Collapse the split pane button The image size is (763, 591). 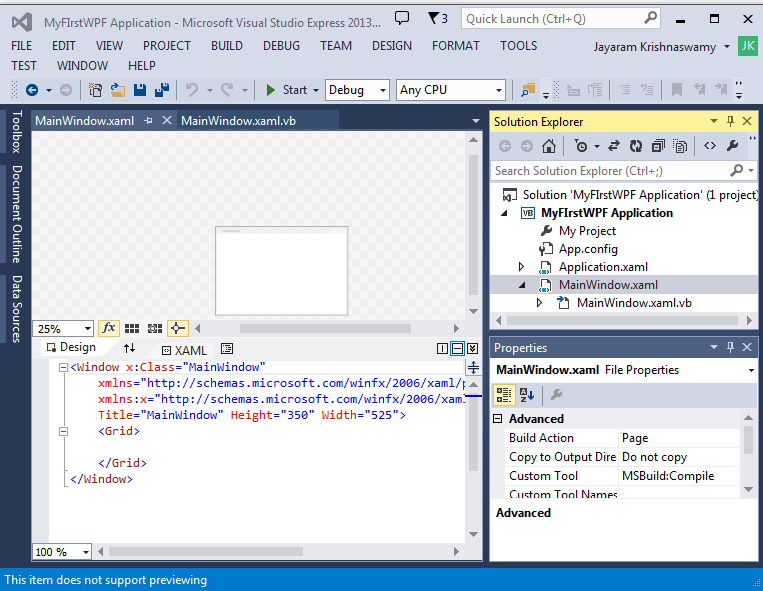(472, 348)
